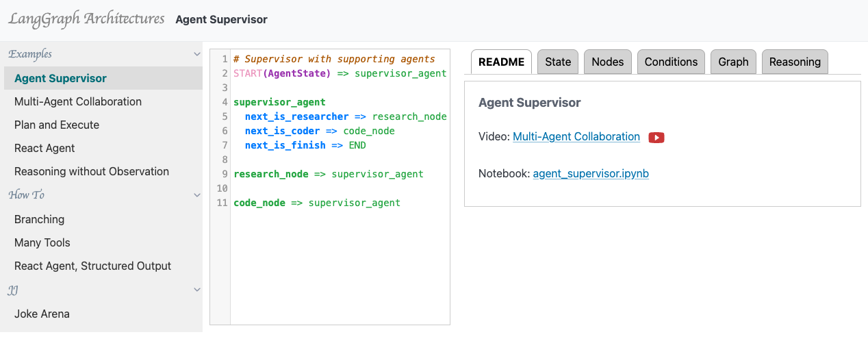Show the Graph tab

click(x=733, y=62)
